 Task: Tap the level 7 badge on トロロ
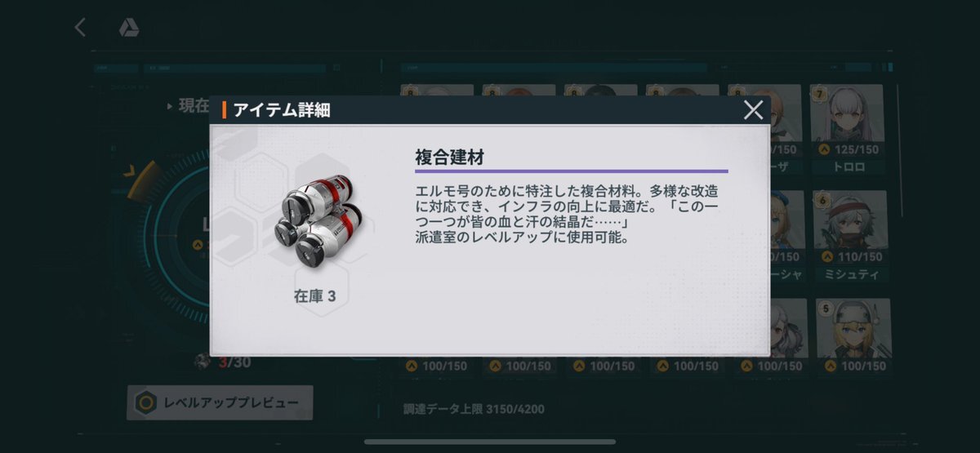[818, 94]
